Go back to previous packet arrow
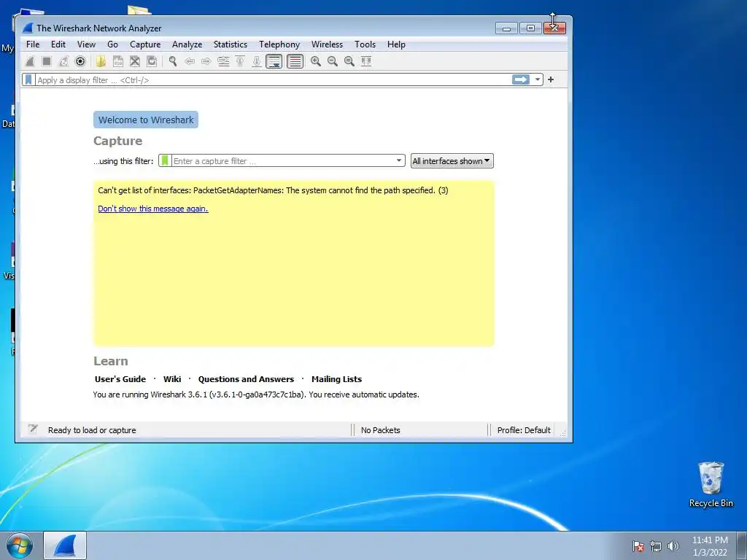 pyautogui.click(x=190, y=61)
